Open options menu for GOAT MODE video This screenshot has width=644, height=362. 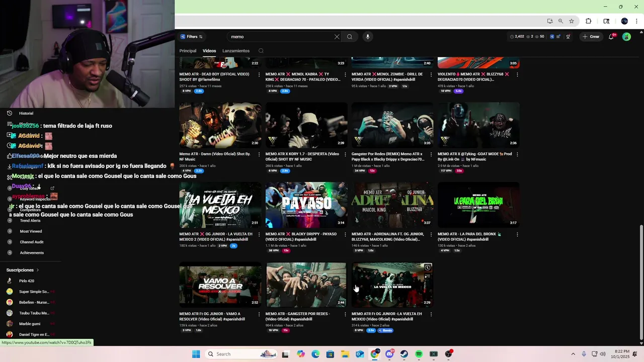tap(517, 154)
